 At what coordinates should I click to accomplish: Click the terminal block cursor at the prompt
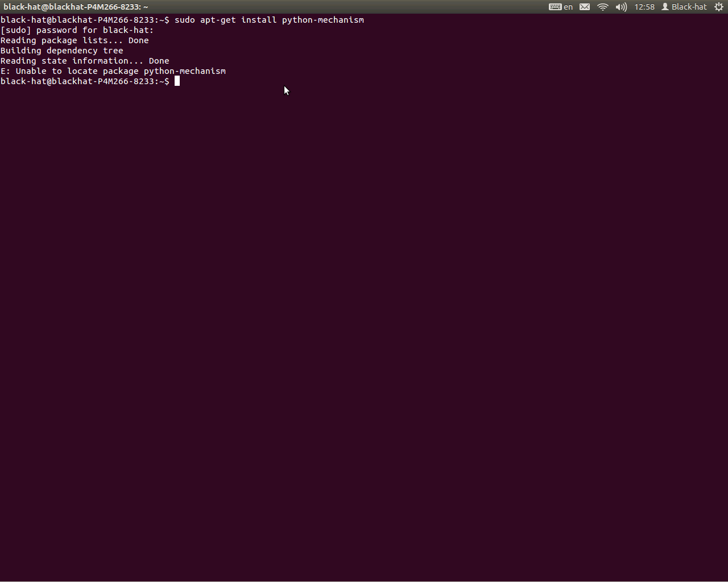tap(177, 81)
